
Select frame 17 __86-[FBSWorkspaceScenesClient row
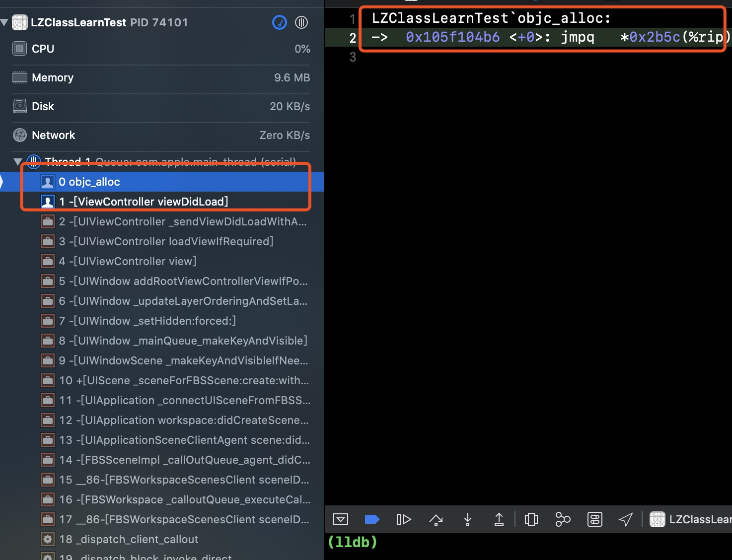coord(162,519)
